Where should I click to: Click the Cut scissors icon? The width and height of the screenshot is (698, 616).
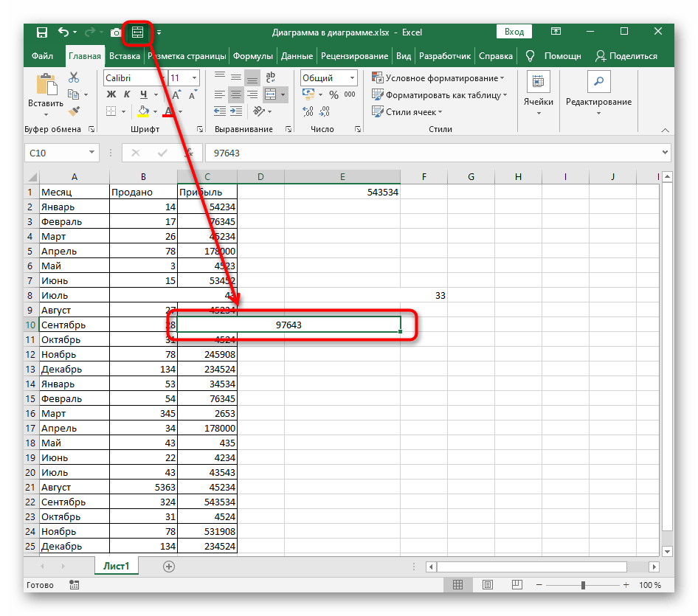pyautogui.click(x=74, y=77)
